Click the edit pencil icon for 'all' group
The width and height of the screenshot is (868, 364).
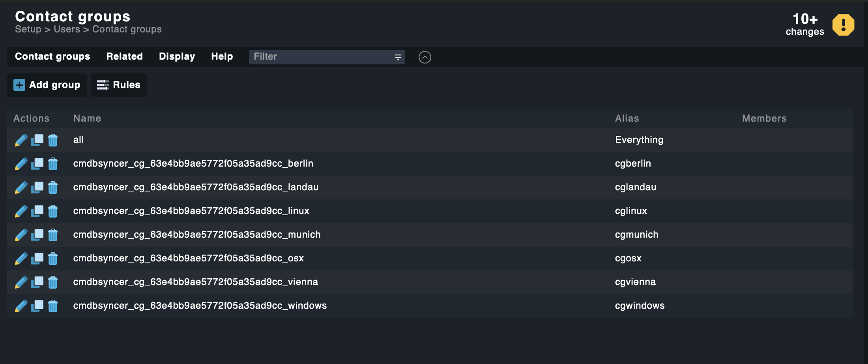(21, 140)
